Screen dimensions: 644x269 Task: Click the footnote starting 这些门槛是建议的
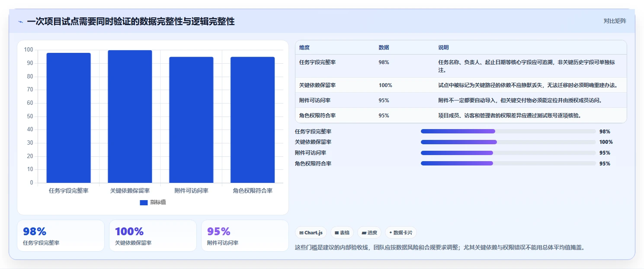(439, 248)
